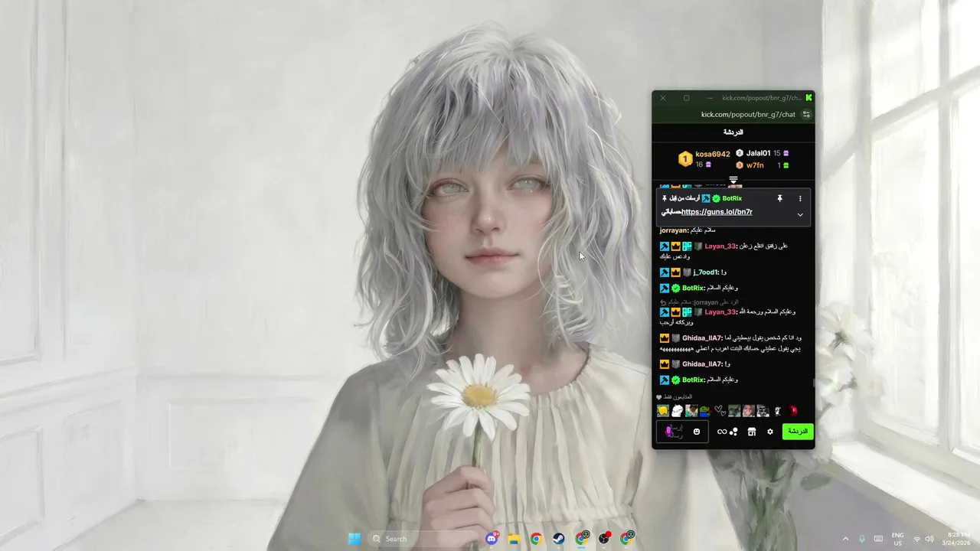Open the infinity channel points icon
Image resolution: width=980 pixels, height=551 pixels.
point(721,432)
